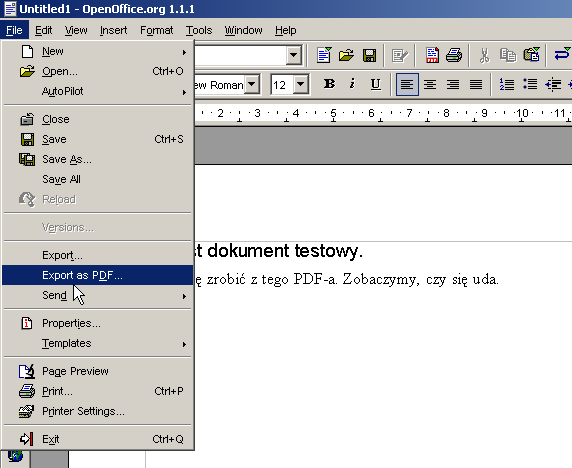Select Page Preview menu entry
This screenshot has width=572, height=468.
click(97, 371)
